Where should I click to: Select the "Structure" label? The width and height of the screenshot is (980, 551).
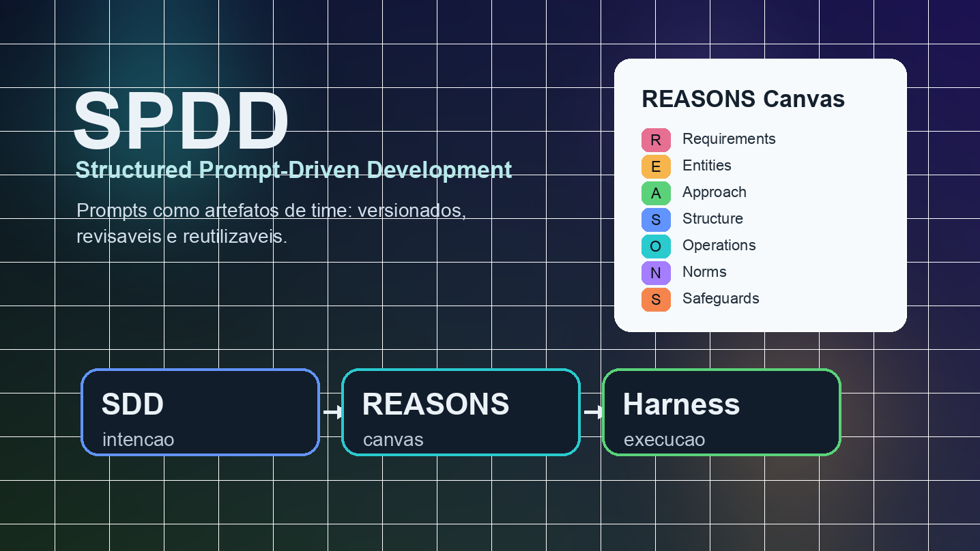pyautogui.click(x=712, y=219)
